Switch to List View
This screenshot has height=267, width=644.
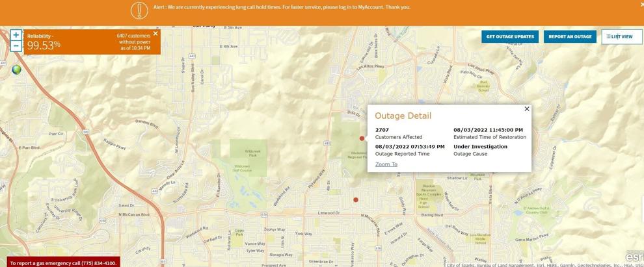621,36
